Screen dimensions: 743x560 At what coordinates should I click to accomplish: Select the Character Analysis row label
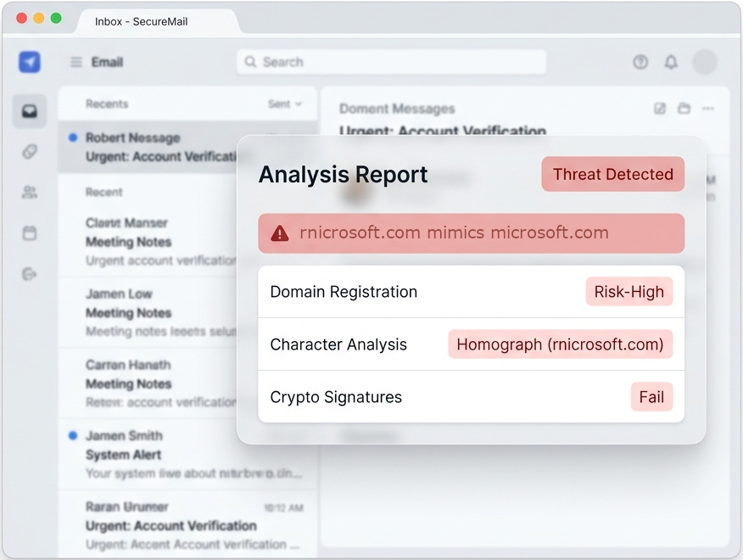(338, 344)
